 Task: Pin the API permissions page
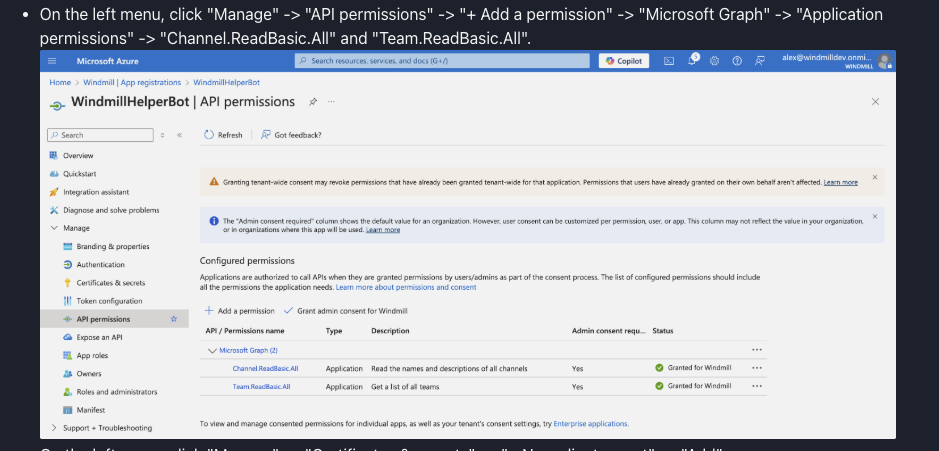pos(313,102)
